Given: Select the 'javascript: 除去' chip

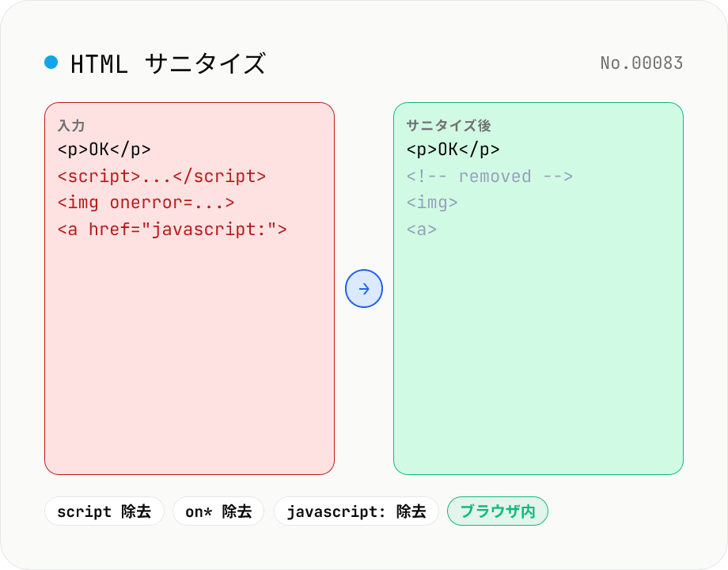Looking at the screenshot, I should click(356, 511).
